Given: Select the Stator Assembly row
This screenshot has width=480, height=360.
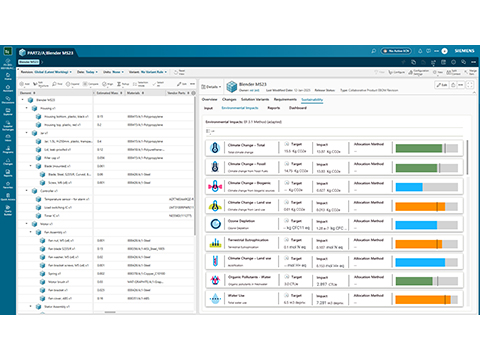Looking at the screenshot, I should 106,306.
